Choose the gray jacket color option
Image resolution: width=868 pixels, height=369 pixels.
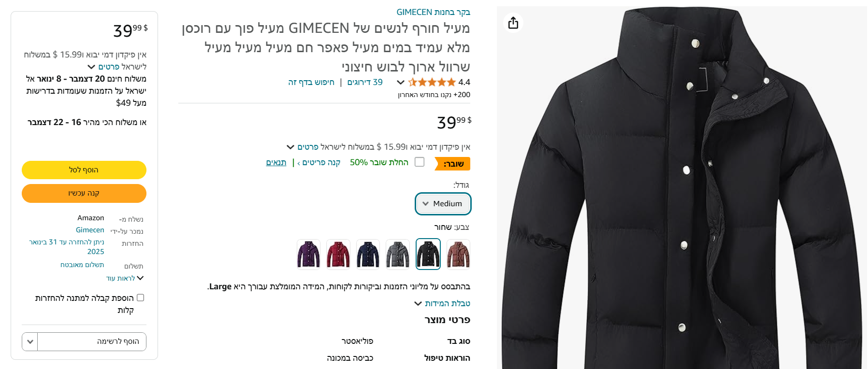398,254
